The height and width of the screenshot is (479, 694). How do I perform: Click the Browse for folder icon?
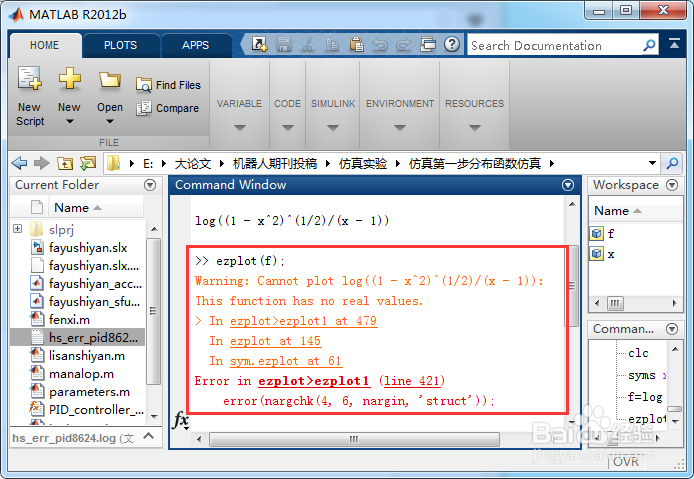(88, 163)
